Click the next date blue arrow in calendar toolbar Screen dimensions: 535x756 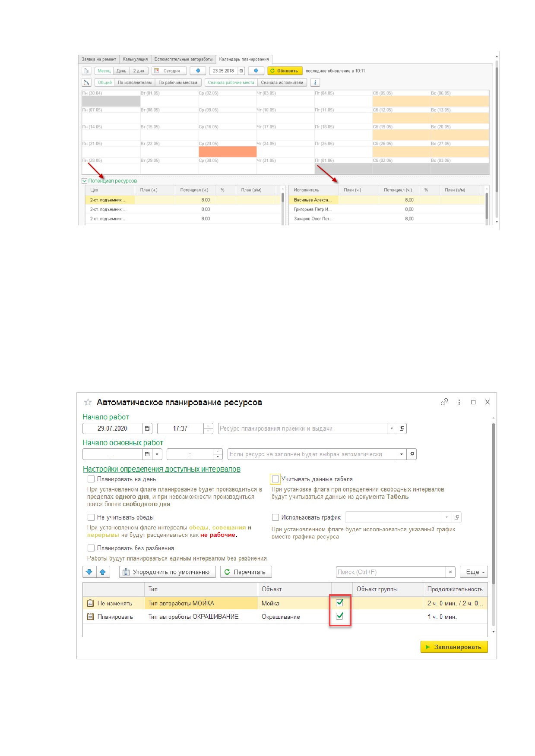click(x=256, y=71)
